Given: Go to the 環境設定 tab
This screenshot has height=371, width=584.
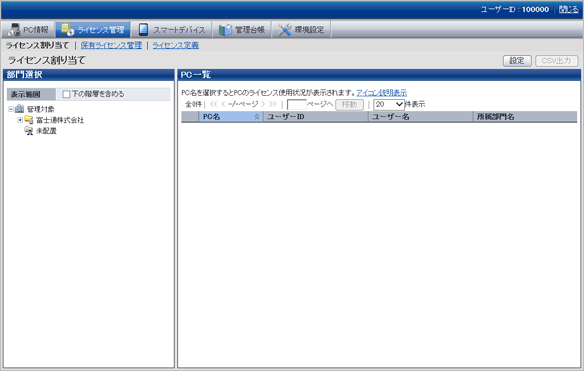Looking at the screenshot, I should (x=301, y=29).
